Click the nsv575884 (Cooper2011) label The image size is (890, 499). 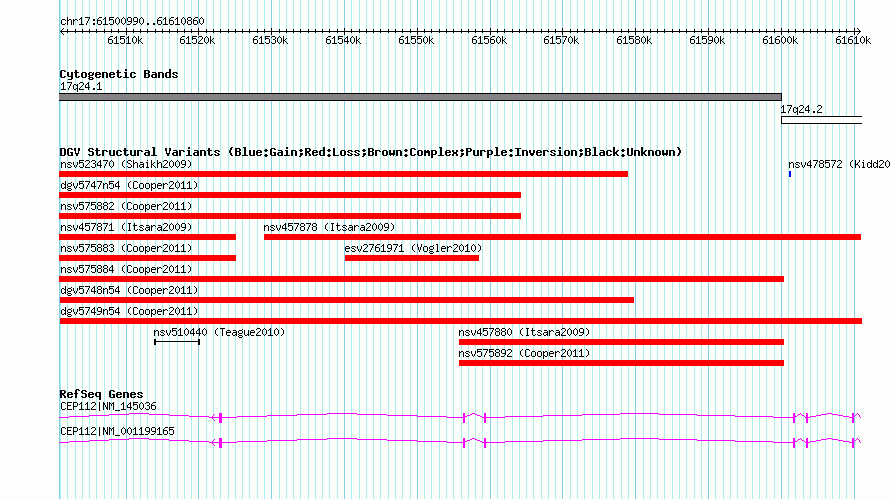(x=126, y=269)
